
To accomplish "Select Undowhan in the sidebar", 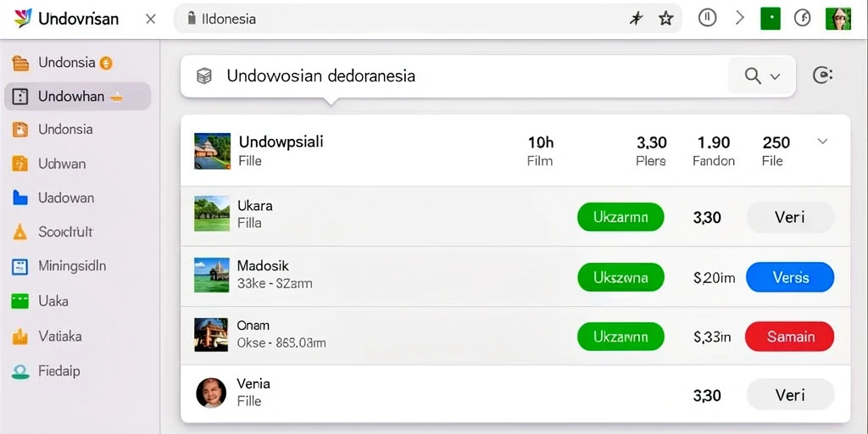I will (x=77, y=97).
